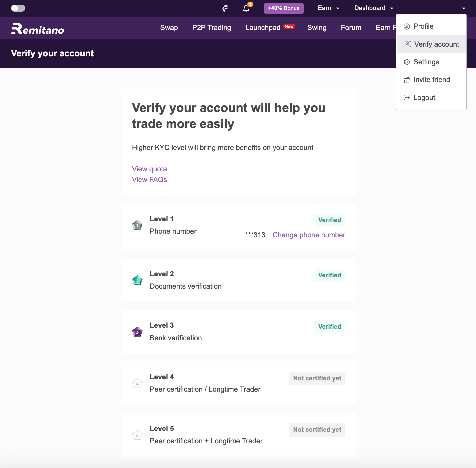Click the notification count badge
This screenshot has height=468, width=476.
(250, 4)
